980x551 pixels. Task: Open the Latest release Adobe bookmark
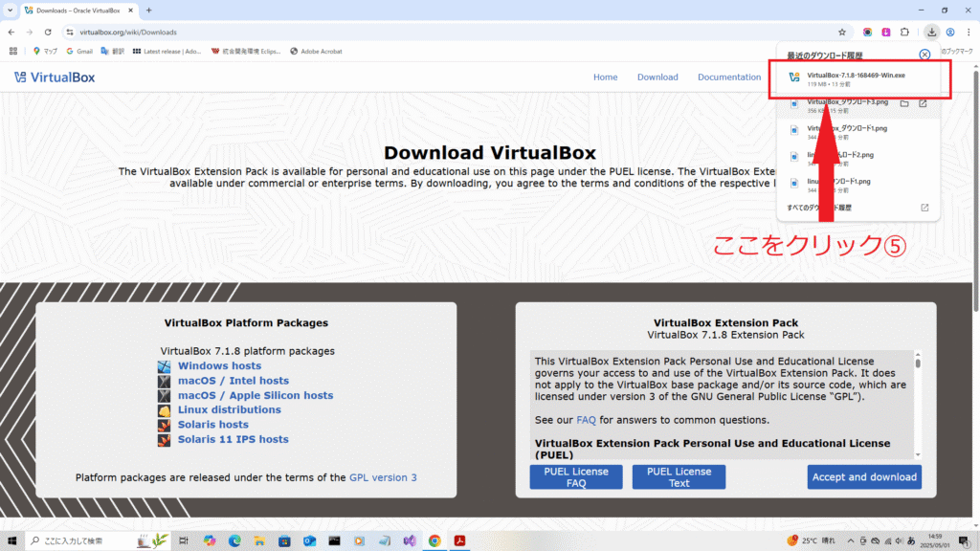(167, 52)
